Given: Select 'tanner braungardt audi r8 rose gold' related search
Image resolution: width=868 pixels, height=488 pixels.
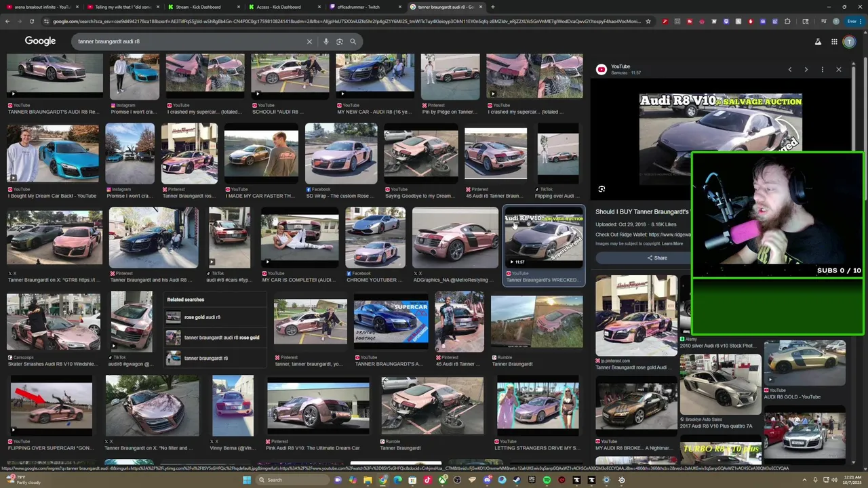Looking at the screenshot, I should click(215, 338).
